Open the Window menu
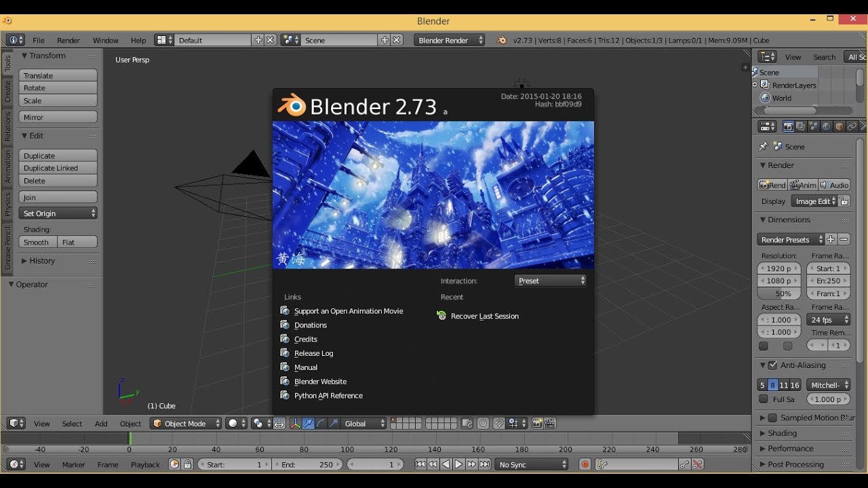Image resolution: width=868 pixels, height=488 pixels. (x=106, y=41)
